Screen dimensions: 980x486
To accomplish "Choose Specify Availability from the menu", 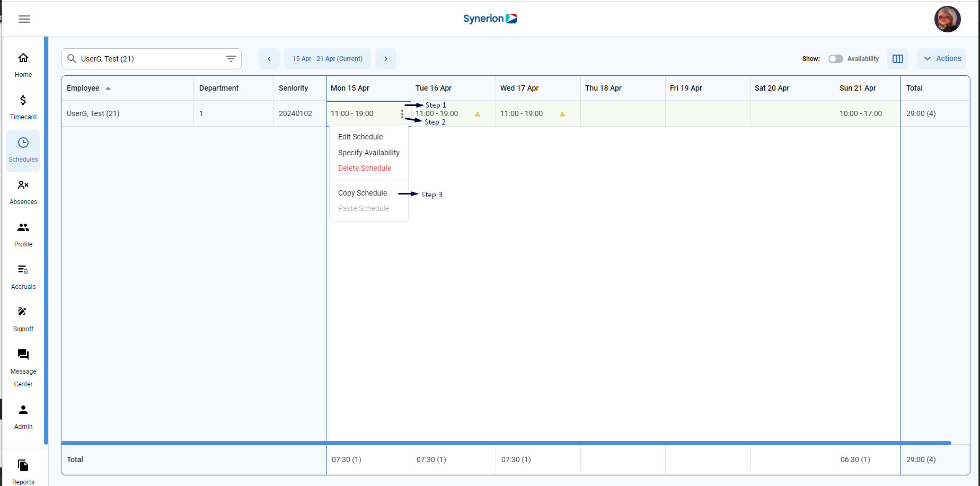I will (x=369, y=153).
